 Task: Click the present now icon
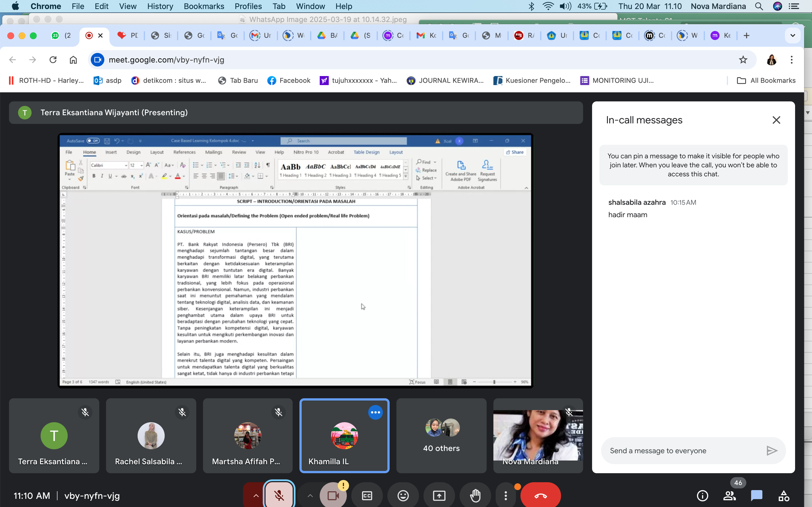pyautogui.click(x=439, y=496)
